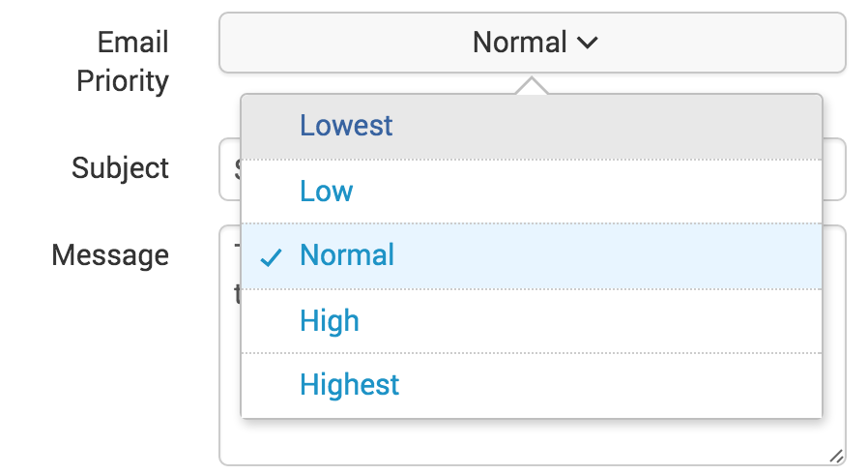Viewport: 868px width, 474px height.
Task: Click empty space in the Lowest row
Action: click(x=609, y=127)
